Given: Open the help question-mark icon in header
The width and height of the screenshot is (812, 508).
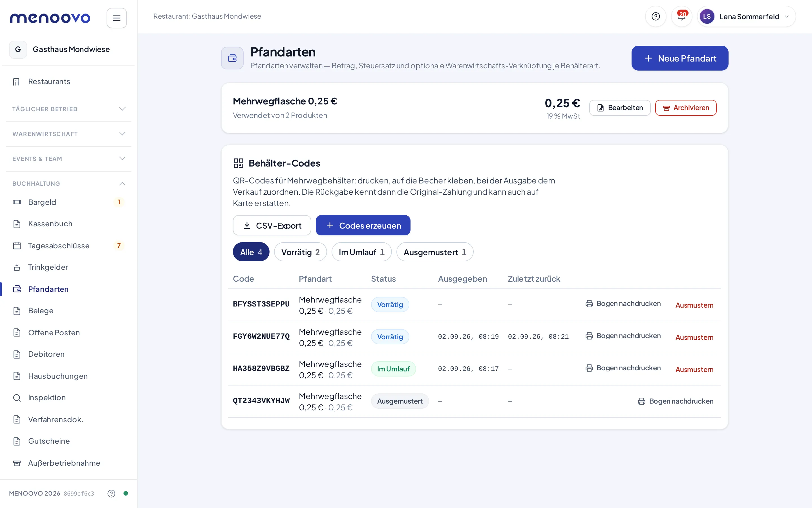Looking at the screenshot, I should (x=655, y=16).
